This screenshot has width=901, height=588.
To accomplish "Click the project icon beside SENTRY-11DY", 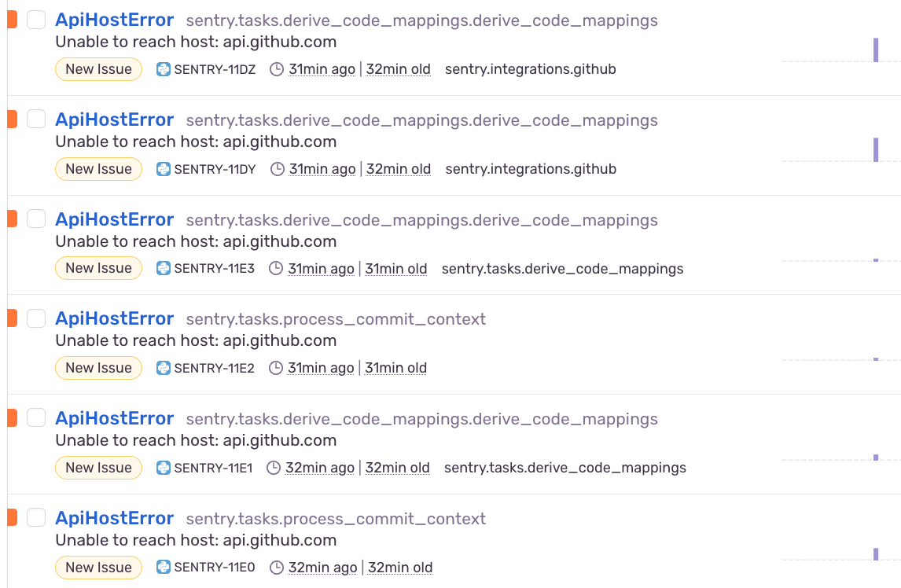I will [163, 169].
